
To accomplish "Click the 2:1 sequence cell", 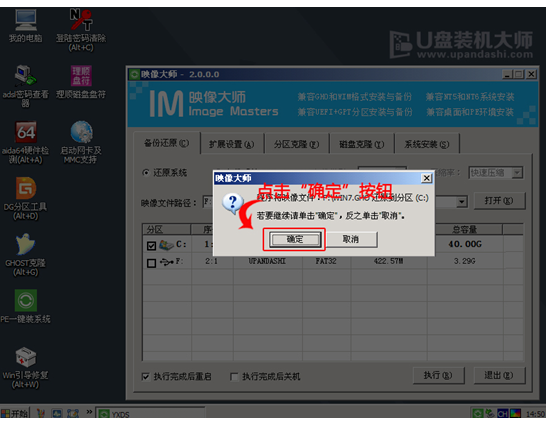I will pos(211,261).
